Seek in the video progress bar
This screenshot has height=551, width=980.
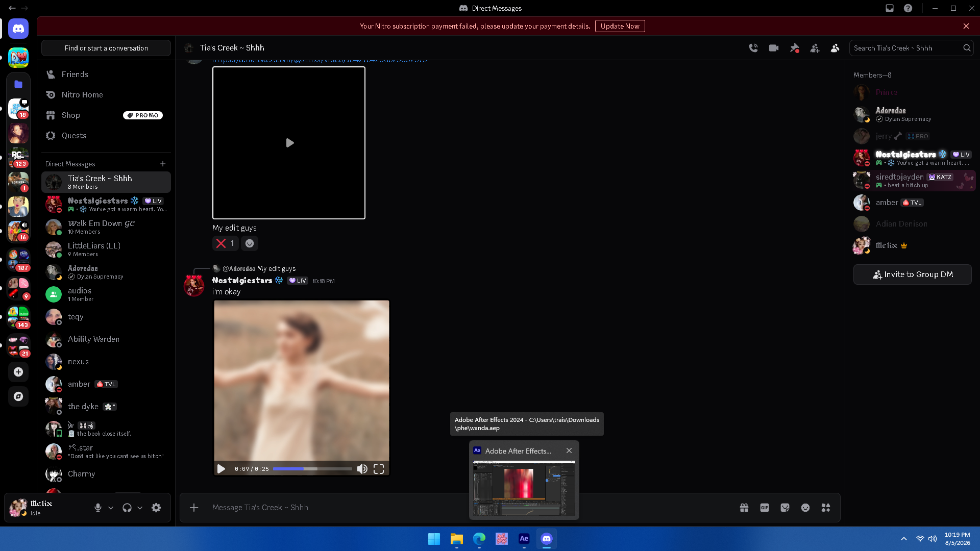click(312, 469)
